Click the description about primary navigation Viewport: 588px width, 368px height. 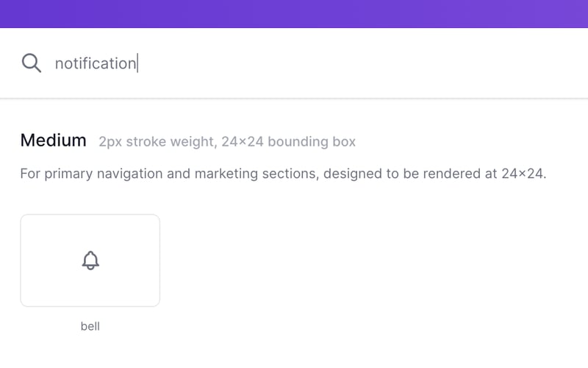(x=283, y=174)
